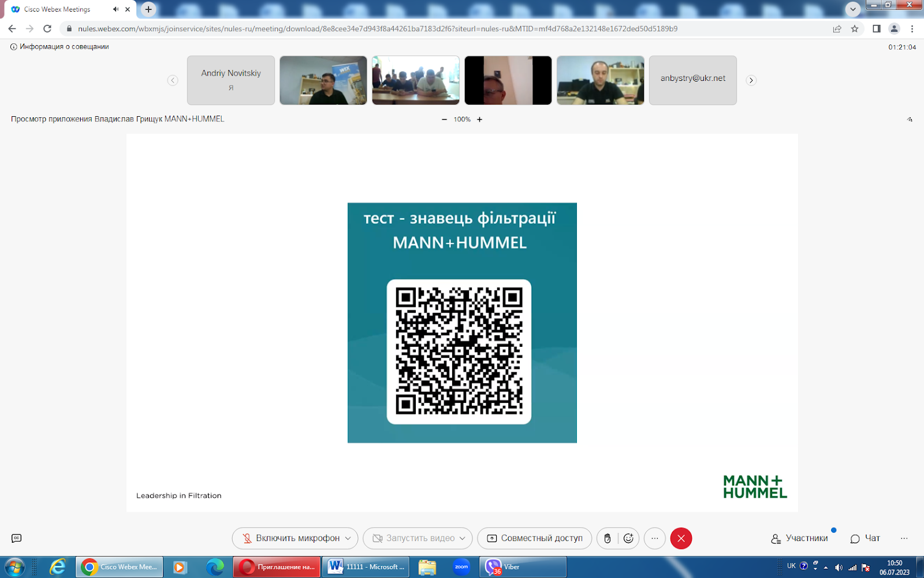Open taskbar clock showing 10:50
Image resolution: width=924 pixels, height=578 pixels.
(x=894, y=568)
